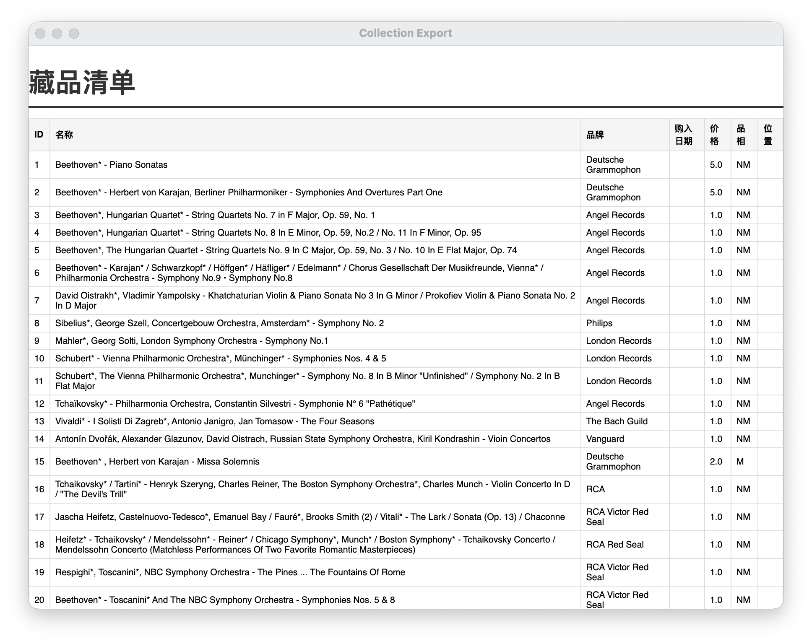Click the 购入日期 column header

(687, 135)
